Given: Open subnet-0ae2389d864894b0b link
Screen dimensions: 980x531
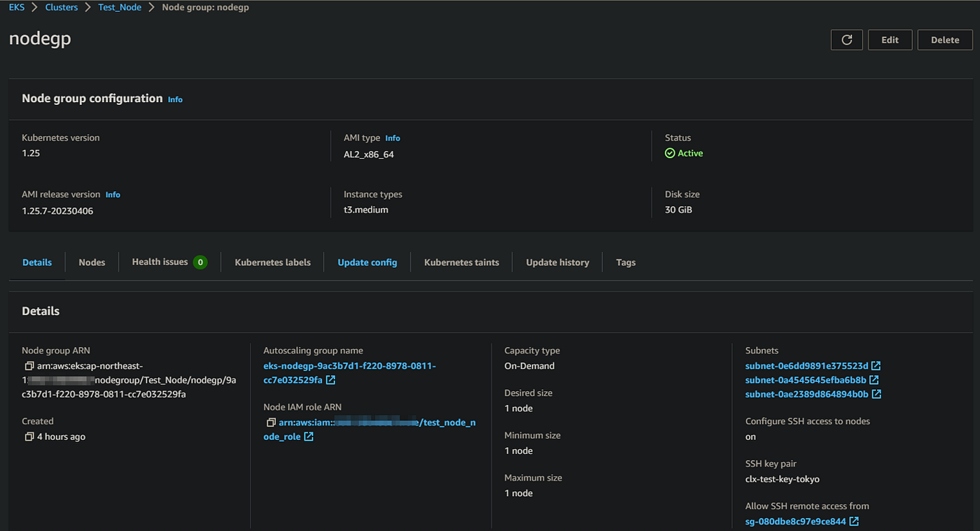Looking at the screenshot, I should (x=807, y=394).
